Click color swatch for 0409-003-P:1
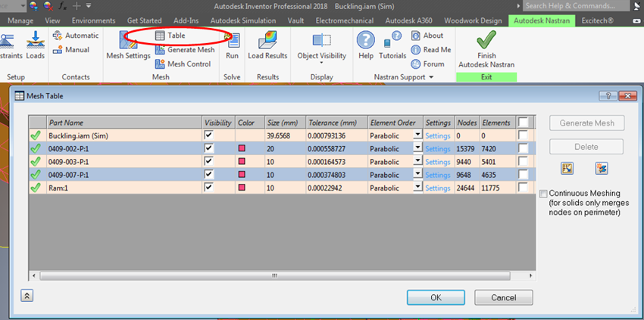 tap(242, 161)
